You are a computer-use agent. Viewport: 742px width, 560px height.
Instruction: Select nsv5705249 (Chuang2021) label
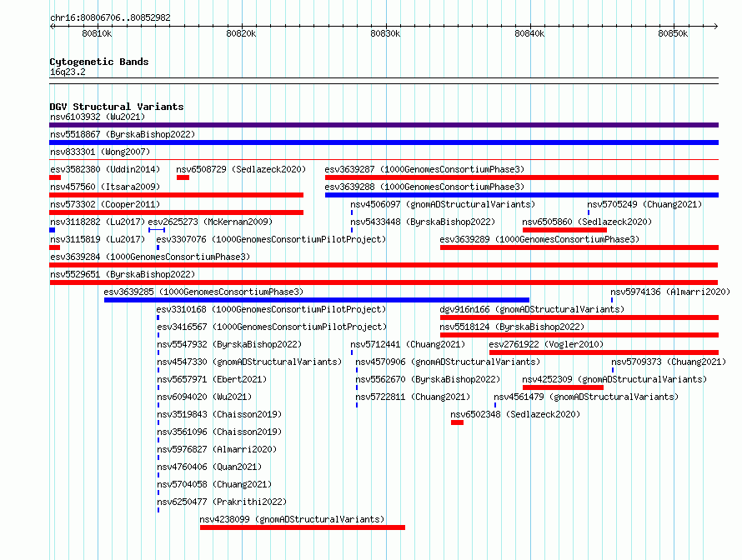click(644, 204)
